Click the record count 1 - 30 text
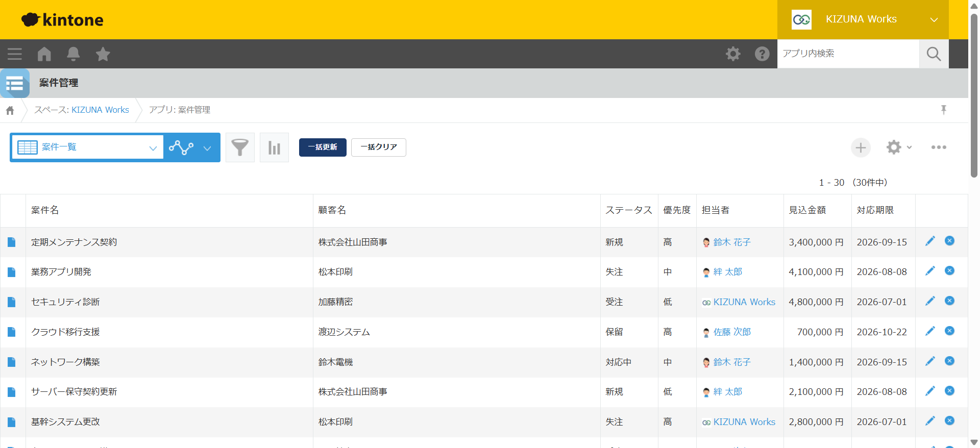 pos(831,183)
